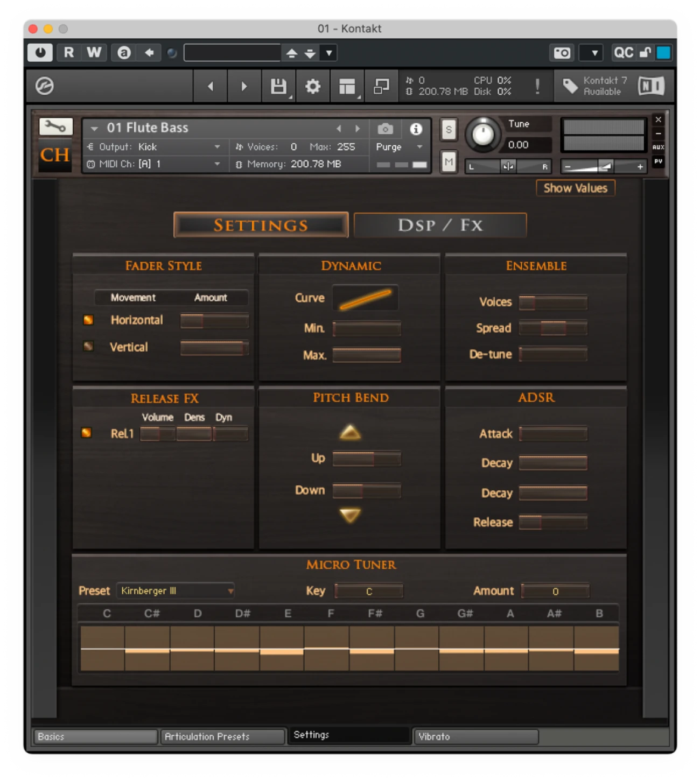The width and height of the screenshot is (700, 781).
Task: Toggle the Rel.1 release FX checkbox
Action: click(87, 433)
